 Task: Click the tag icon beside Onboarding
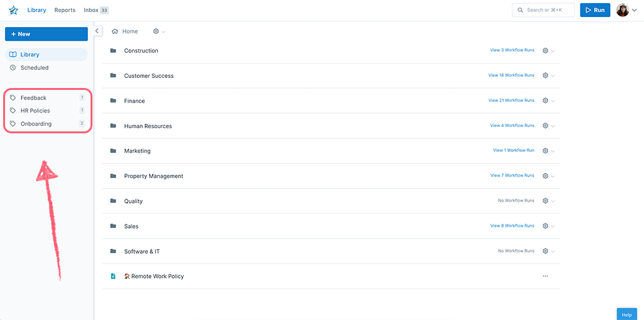(x=13, y=124)
